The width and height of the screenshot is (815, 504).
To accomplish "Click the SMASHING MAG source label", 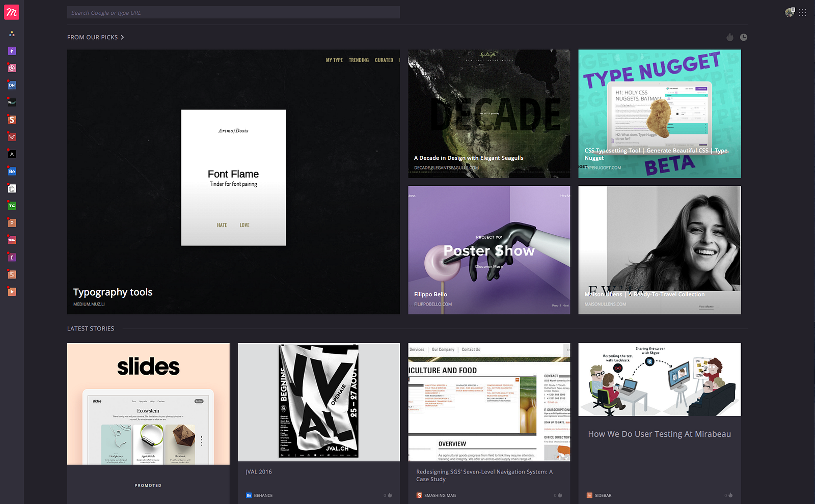I will pyautogui.click(x=440, y=495).
